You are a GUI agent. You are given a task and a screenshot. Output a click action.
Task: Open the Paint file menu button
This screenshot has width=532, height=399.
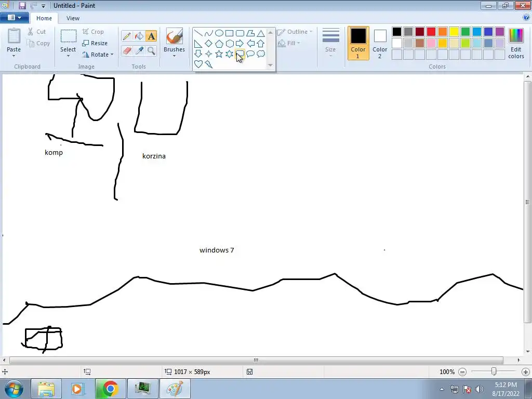click(14, 18)
